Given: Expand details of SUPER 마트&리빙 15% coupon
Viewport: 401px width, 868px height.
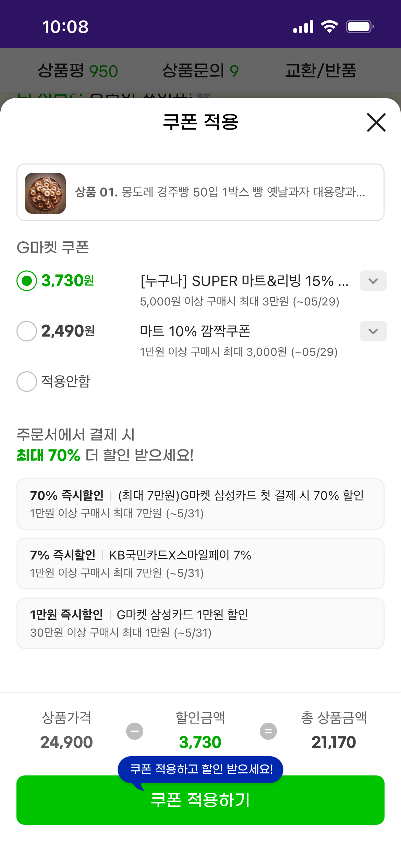Looking at the screenshot, I should point(373,281).
